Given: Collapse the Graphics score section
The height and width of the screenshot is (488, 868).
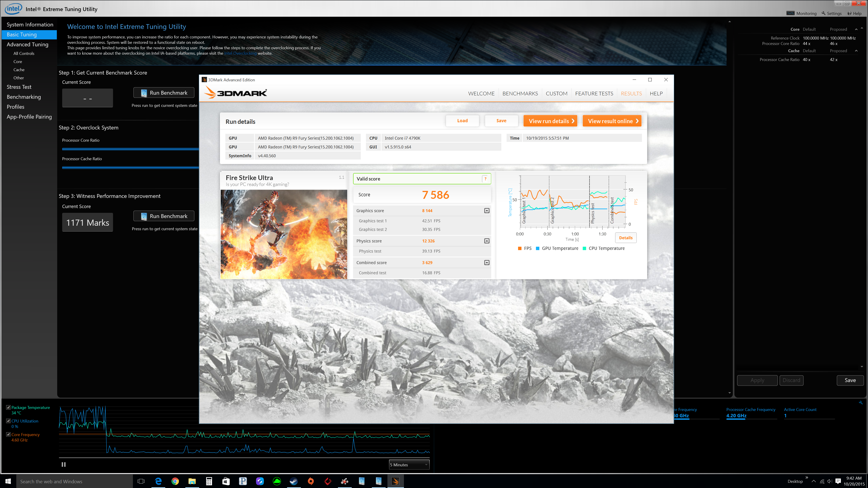Looking at the screenshot, I should click(487, 211).
